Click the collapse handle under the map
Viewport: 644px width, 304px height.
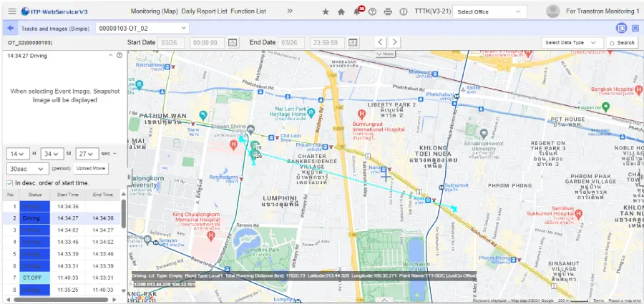[385, 300]
